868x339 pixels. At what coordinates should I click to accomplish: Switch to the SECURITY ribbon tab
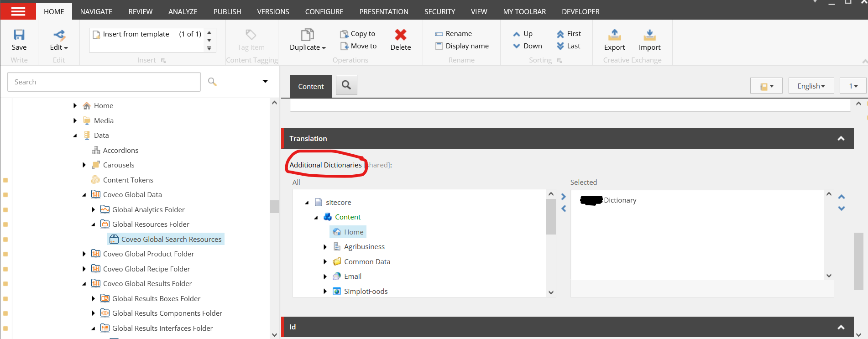(x=439, y=11)
